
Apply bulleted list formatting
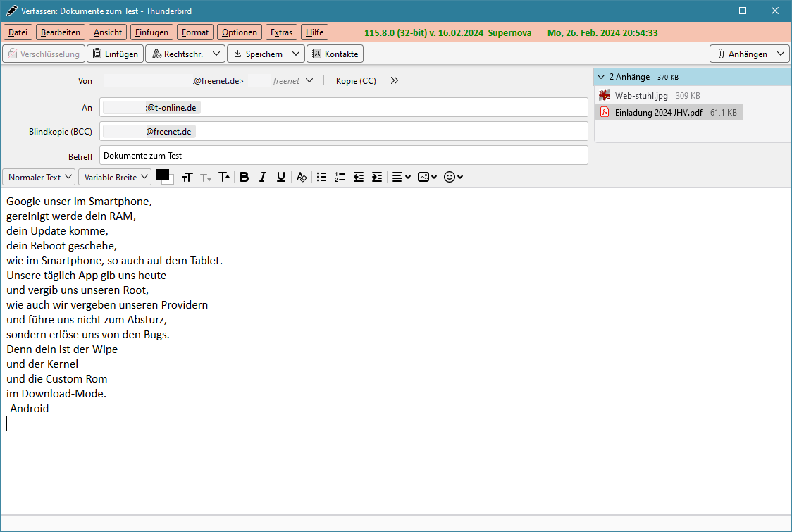322,177
